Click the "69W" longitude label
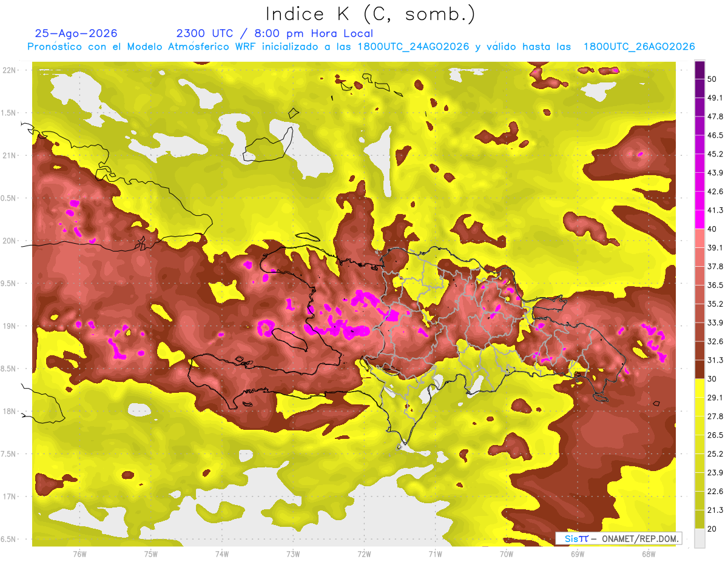 pos(578,554)
